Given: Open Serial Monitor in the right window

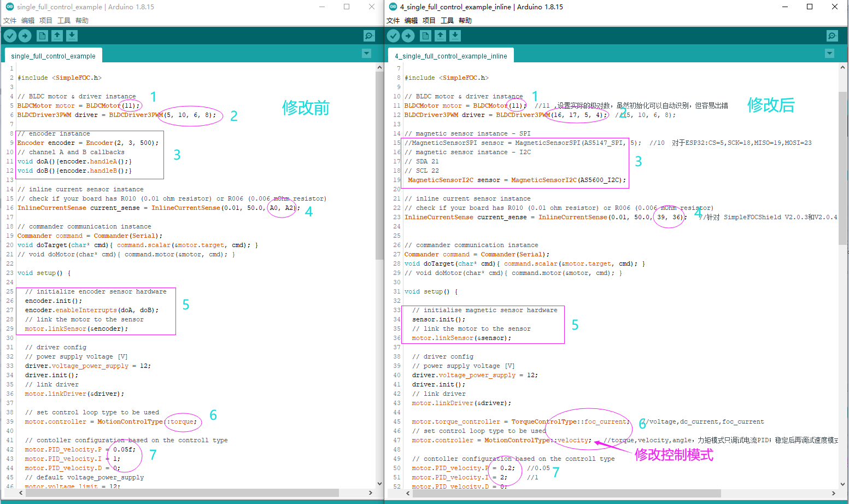Looking at the screenshot, I should point(832,35).
